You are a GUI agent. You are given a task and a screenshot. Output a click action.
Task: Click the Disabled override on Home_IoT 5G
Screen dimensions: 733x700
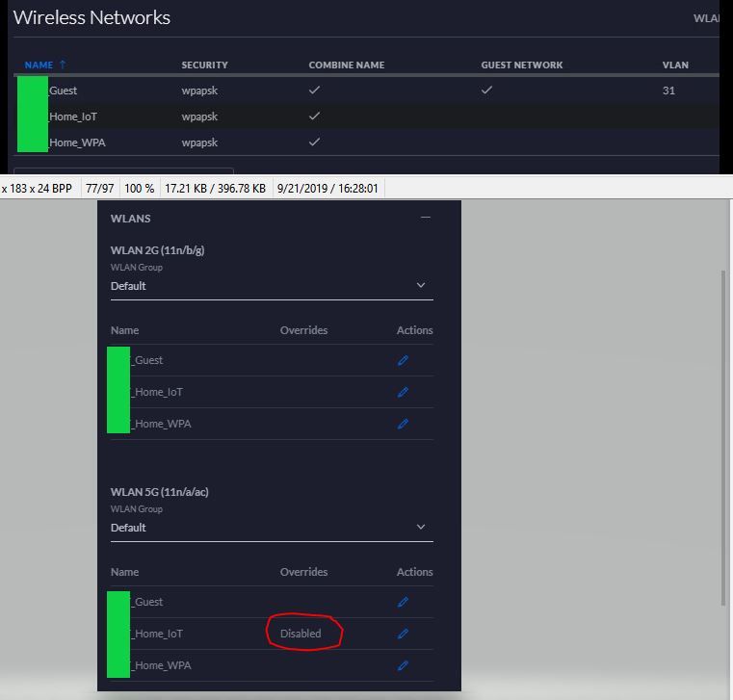pos(301,634)
